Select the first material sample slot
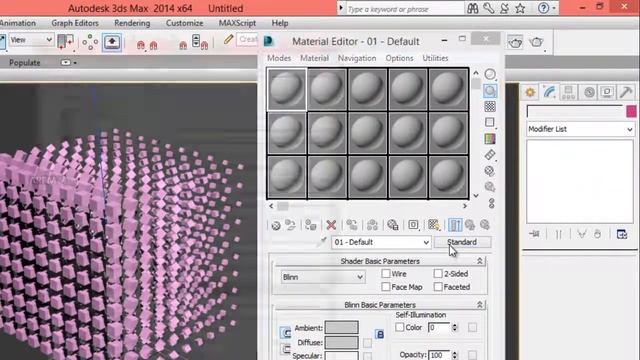 [x=287, y=89]
